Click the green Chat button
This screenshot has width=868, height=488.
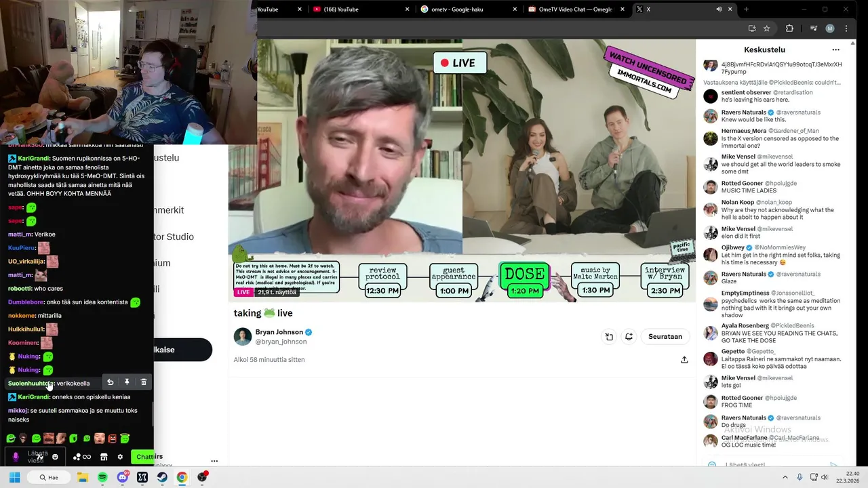(x=142, y=457)
